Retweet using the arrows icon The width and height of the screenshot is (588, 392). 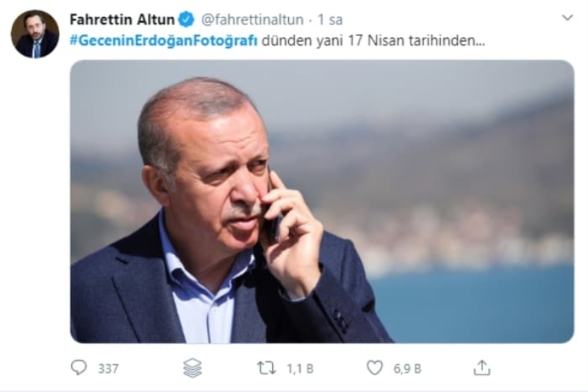click(266, 368)
